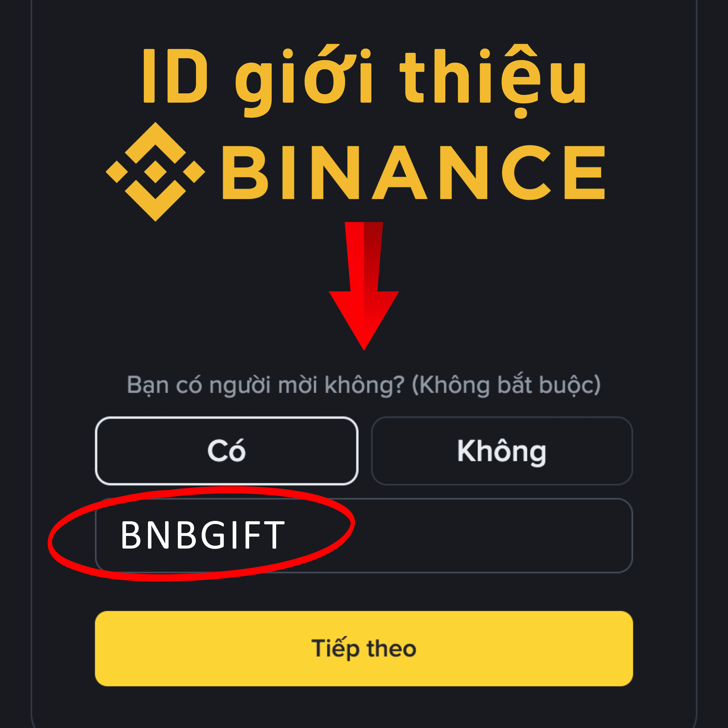Click the BINANCE wordmark text
This screenshot has width=728, height=728.
[x=413, y=172]
